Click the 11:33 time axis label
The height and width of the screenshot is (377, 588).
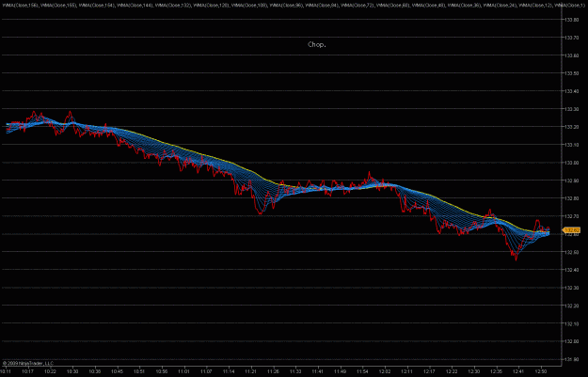pyautogui.click(x=295, y=371)
